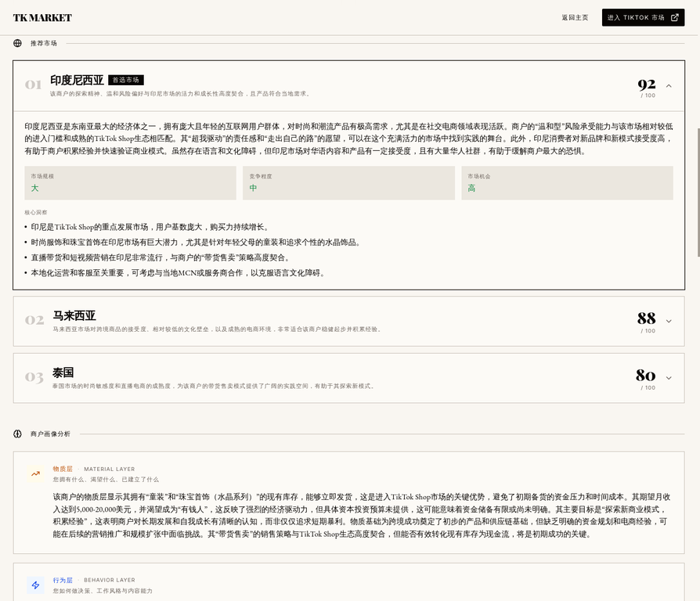Click the page vertical scrollbar
The image size is (700, 601).
click(x=697, y=196)
